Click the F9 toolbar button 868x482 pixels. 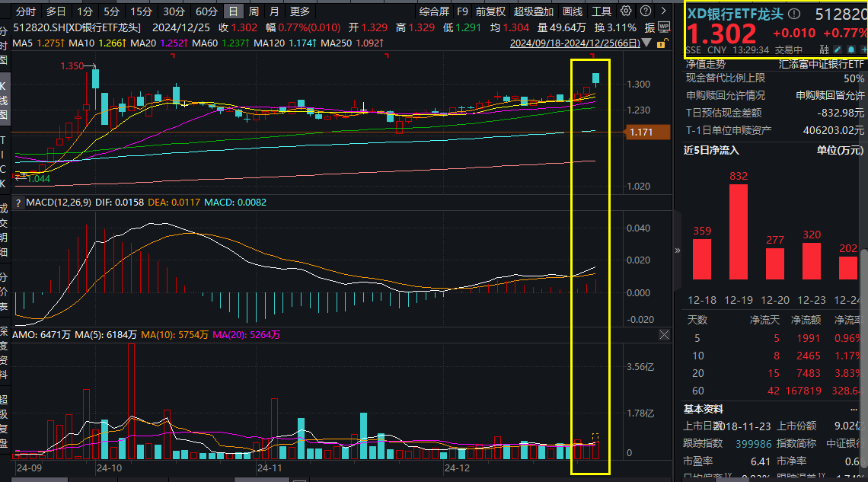462,11
